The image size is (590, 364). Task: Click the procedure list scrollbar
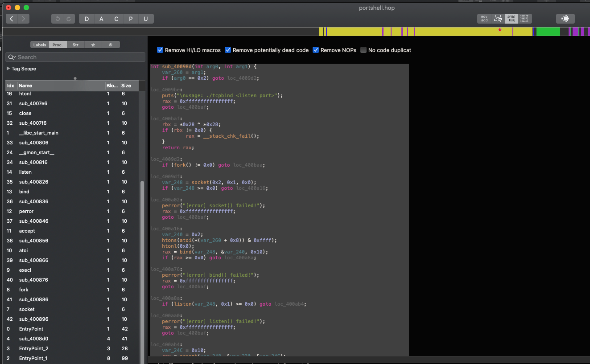pos(142,272)
